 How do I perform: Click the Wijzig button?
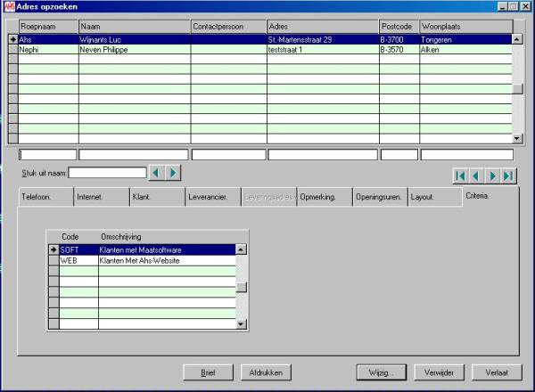(381, 372)
